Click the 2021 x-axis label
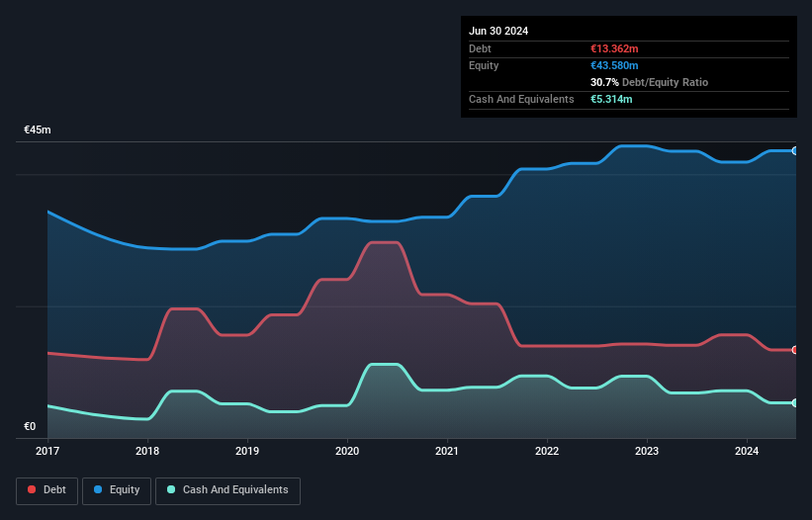Viewport: 812px width, 520px height. click(x=447, y=451)
